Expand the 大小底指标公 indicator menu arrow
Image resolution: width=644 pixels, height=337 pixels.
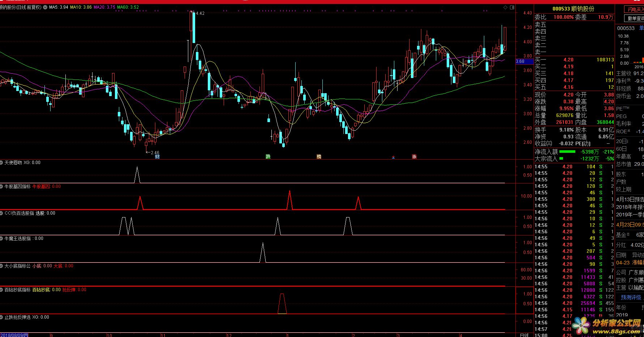[x=2, y=266]
